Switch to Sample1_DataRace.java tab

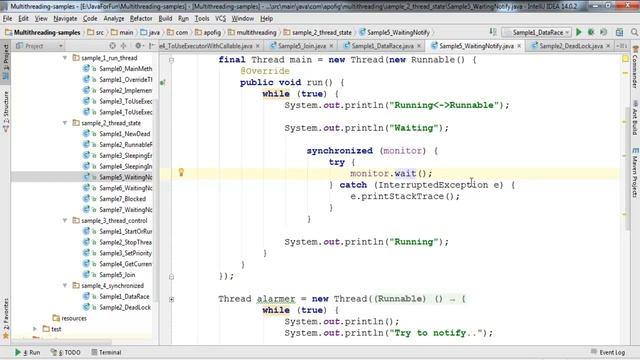[382, 46]
